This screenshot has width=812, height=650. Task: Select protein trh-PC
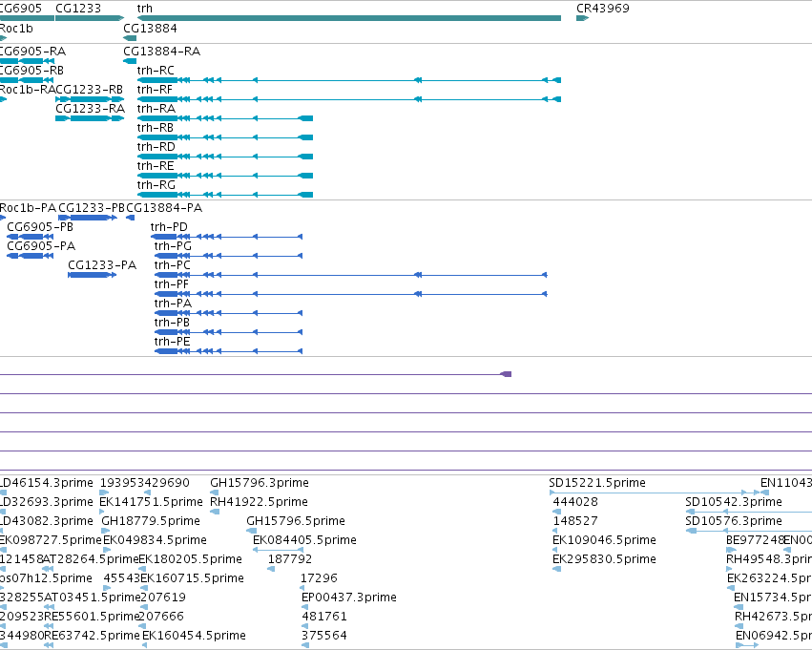pos(173,265)
